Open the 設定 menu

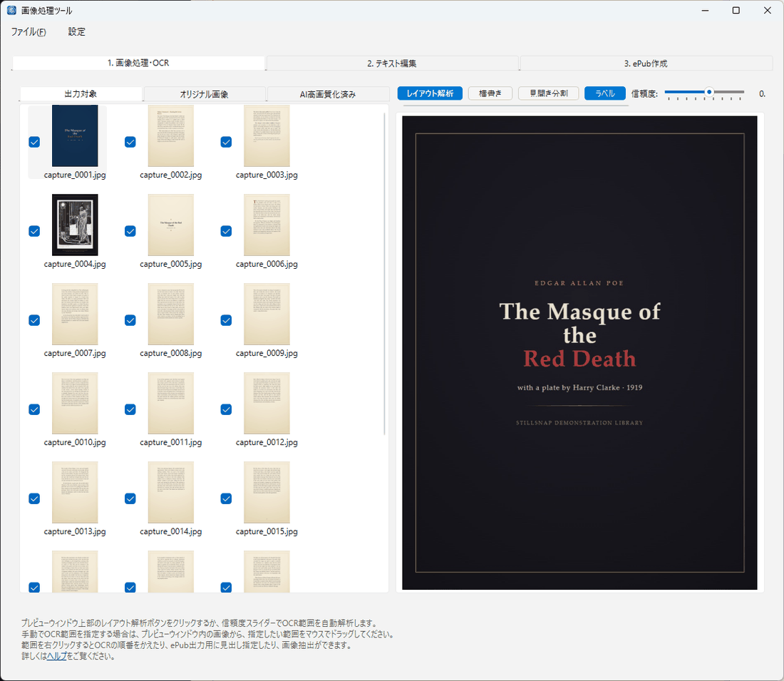point(76,32)
